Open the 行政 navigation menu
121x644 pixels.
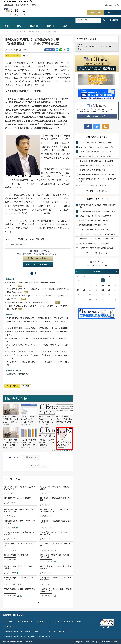click(x=19, y=26)
